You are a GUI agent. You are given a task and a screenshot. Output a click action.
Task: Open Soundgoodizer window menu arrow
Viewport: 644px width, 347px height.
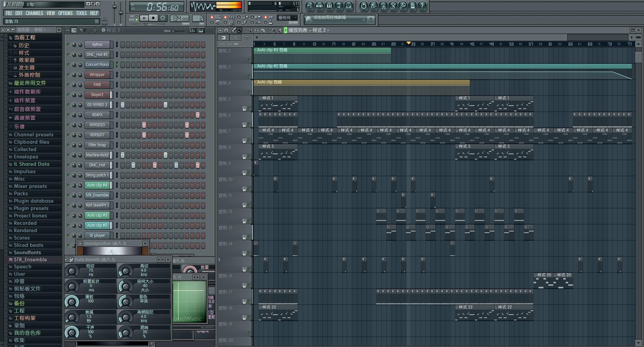click(x=80, y=244)
